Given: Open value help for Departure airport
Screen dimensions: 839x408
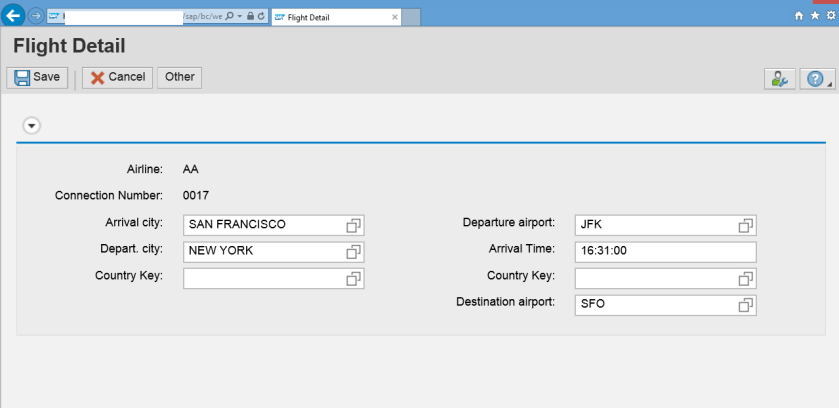Looking at the screenshot, I should tap(746, 225).
